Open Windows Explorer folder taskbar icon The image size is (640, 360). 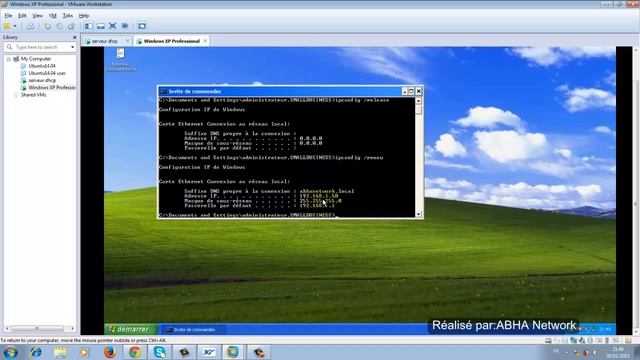(61, 352)
